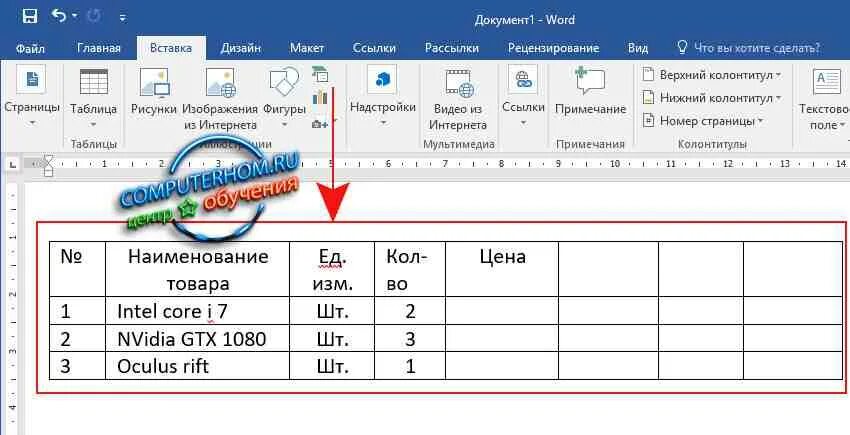Click the quantity cell in the Intel core i 7 row

pos(410,311)
